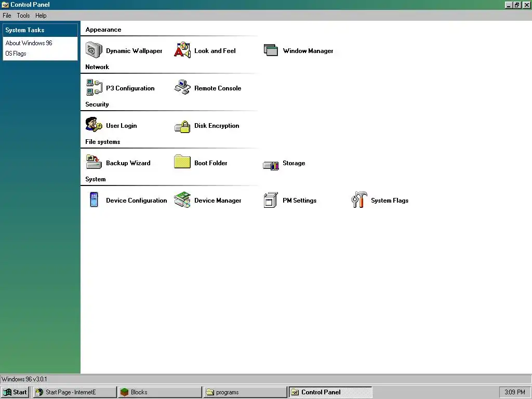Open the Dynamic Wallpaper icon
This screenshot has height=399, width=532.
[94, 50]
